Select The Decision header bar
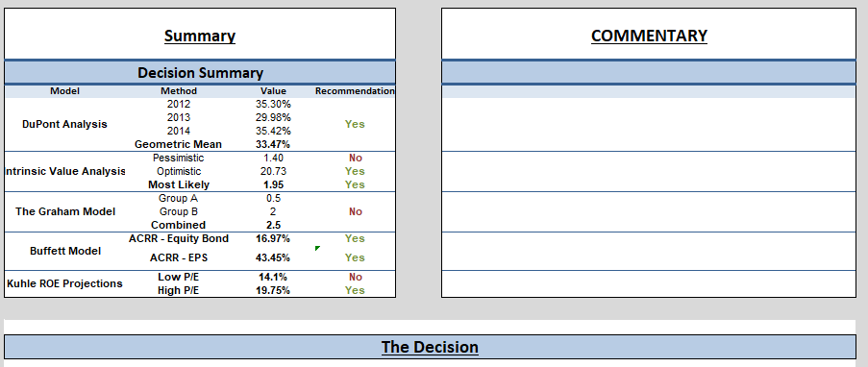Viewport: 868px width, 367px height. [x=430, y=347]
